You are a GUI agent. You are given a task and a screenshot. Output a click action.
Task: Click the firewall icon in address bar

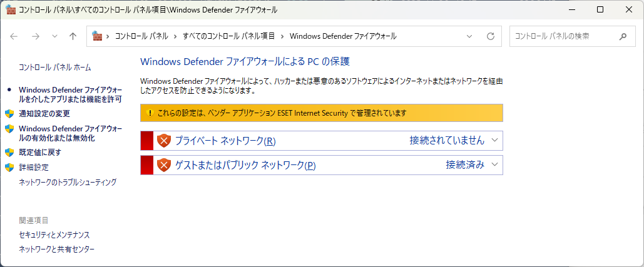click(97, 36)
